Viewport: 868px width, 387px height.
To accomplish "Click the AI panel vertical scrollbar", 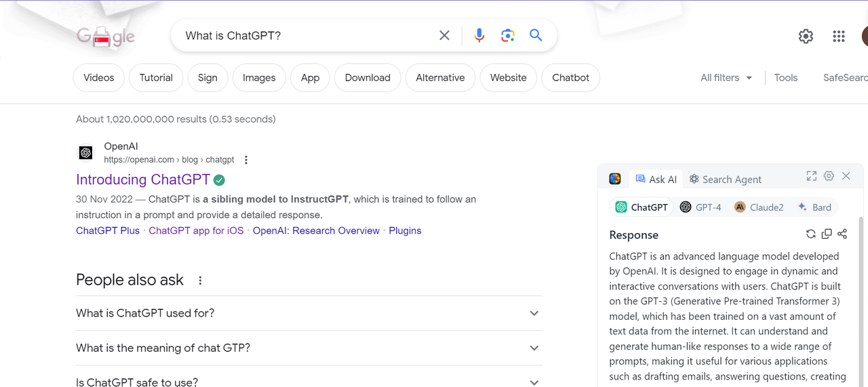I will point(862,302).
